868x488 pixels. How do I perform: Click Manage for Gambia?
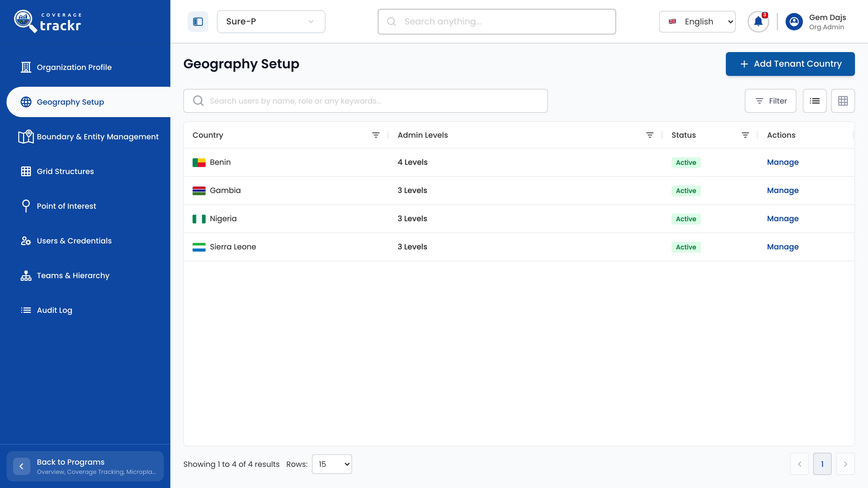click(x=783, y=191)
